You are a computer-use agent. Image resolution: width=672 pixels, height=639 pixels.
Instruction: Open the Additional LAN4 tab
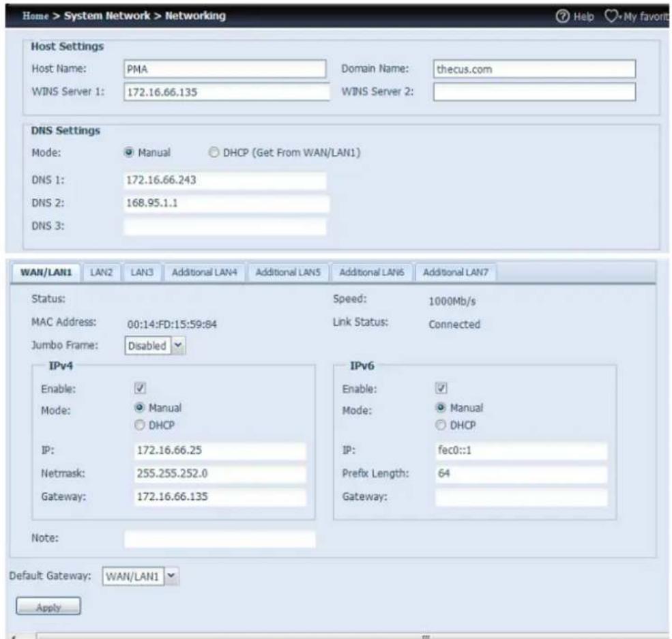(x=205, y=272)
